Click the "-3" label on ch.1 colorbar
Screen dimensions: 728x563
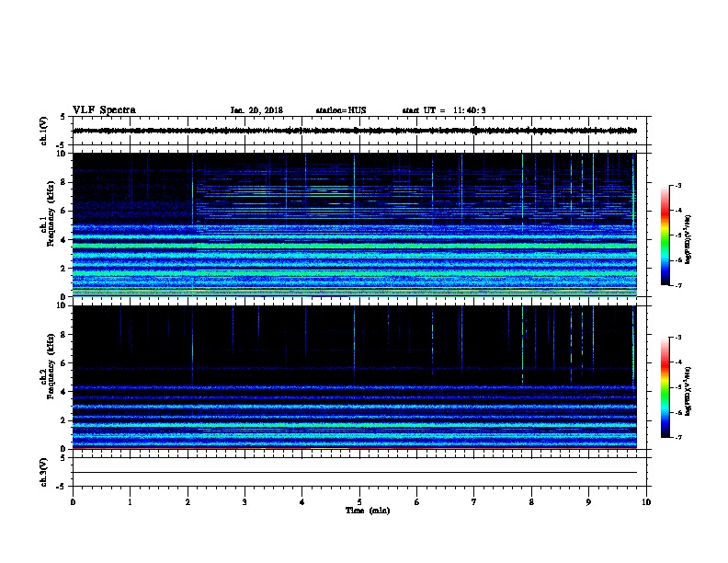click(x=677, y=185)
